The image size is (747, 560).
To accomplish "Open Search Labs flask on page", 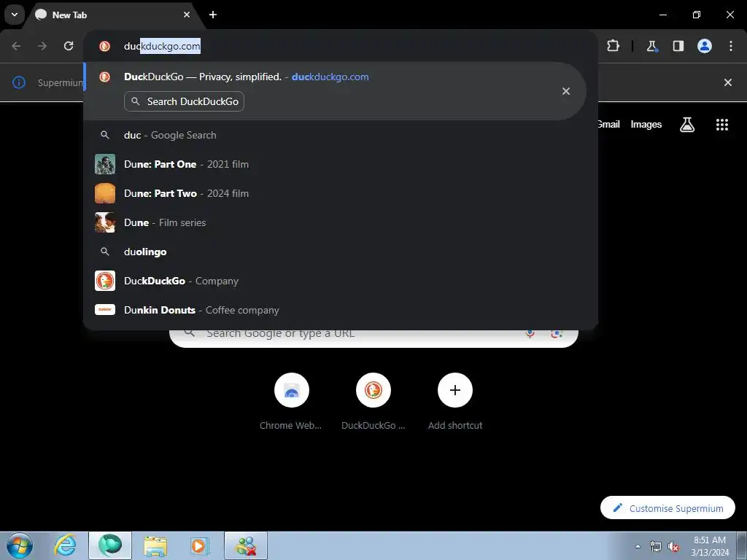I will coord(687,124).
